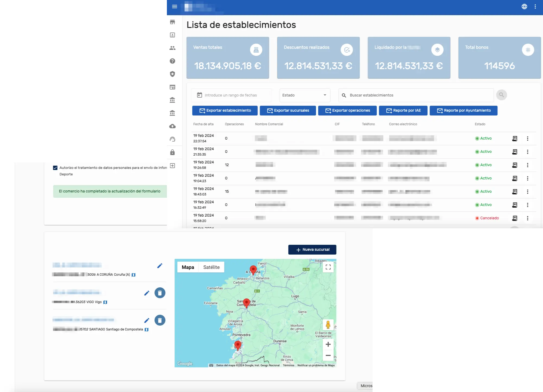543x392 pixels.
Task: Open receipt icon for Cancelado row
Action: [x=515, y=218]
